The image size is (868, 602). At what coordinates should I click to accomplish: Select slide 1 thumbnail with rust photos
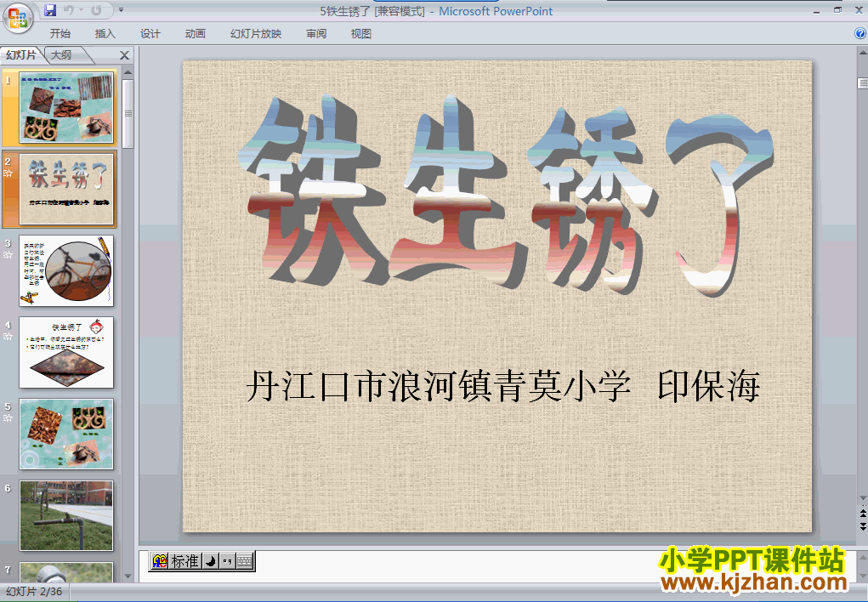click(x=66, y=107)
